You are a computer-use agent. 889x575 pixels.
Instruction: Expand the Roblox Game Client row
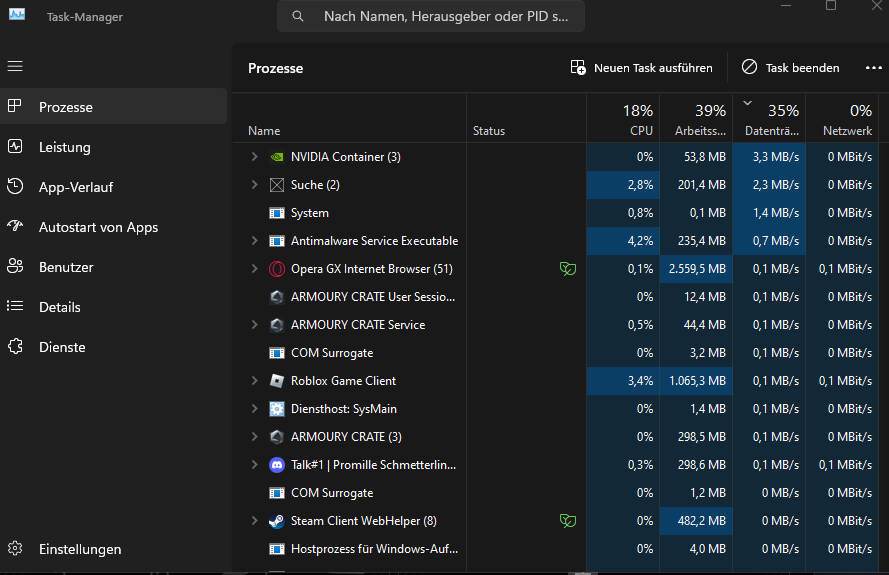tap(255, 381)
